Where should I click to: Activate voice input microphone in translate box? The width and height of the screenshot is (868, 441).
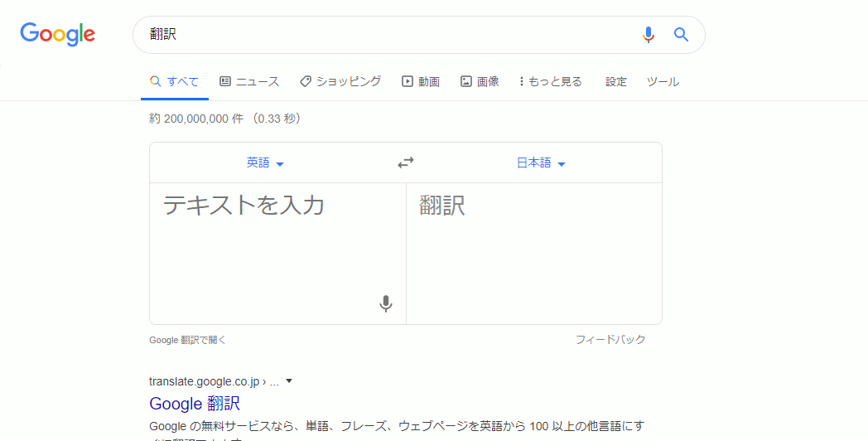[x=385, y=304]
